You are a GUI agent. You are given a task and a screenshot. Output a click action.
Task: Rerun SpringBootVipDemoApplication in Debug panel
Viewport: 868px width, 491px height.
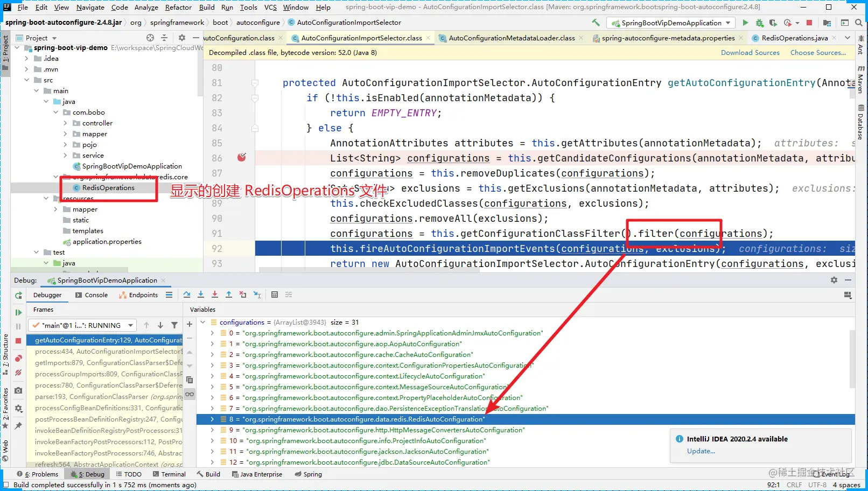click(18, 295)
